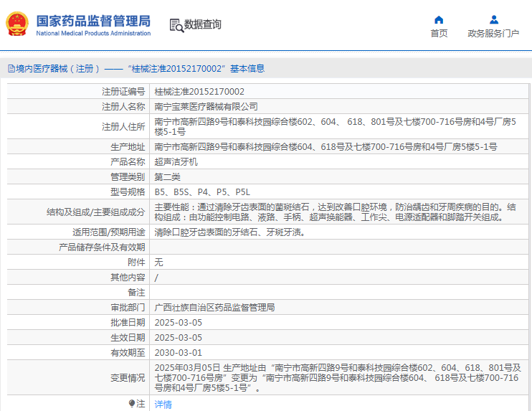This screenshot has height=411, width=532.
Task: Click the 注册人住所 address value
Action: coord(336,126)
